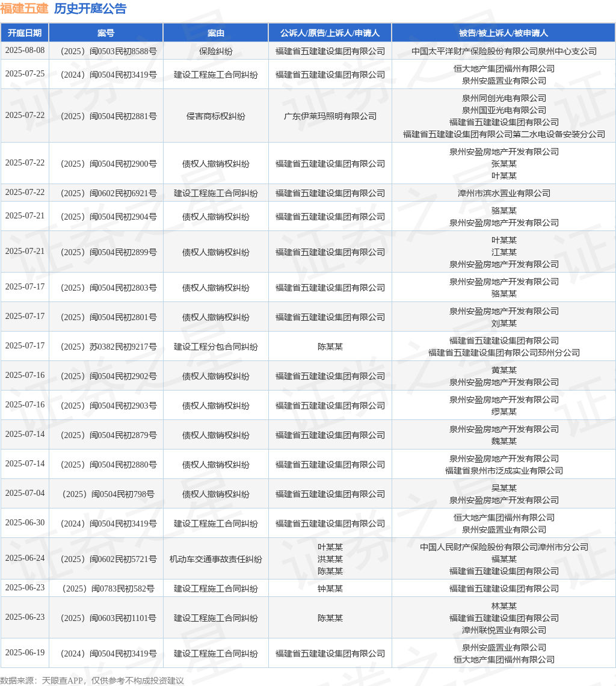Click case number (2025)闽0504民初2801号
Screen dimensions: 616x686
coord(108,318)
